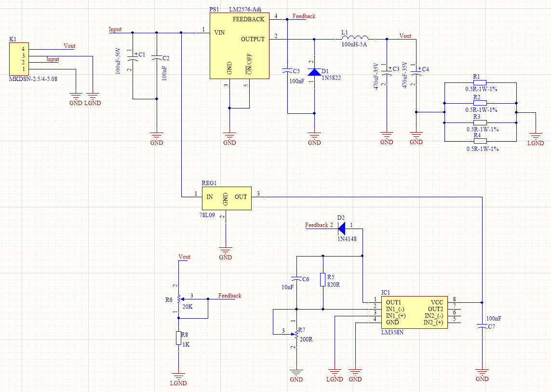The image size is (551, 392).
Task: Click the Feedback net label at R6 wiper
Action: pos(230,296)
